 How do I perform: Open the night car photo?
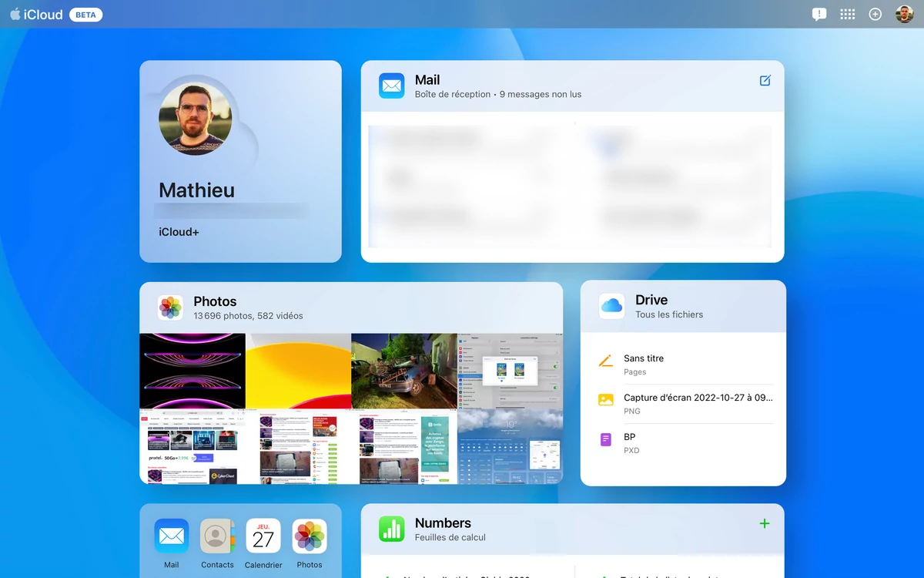pyautogui.click(x=404, y=371)
